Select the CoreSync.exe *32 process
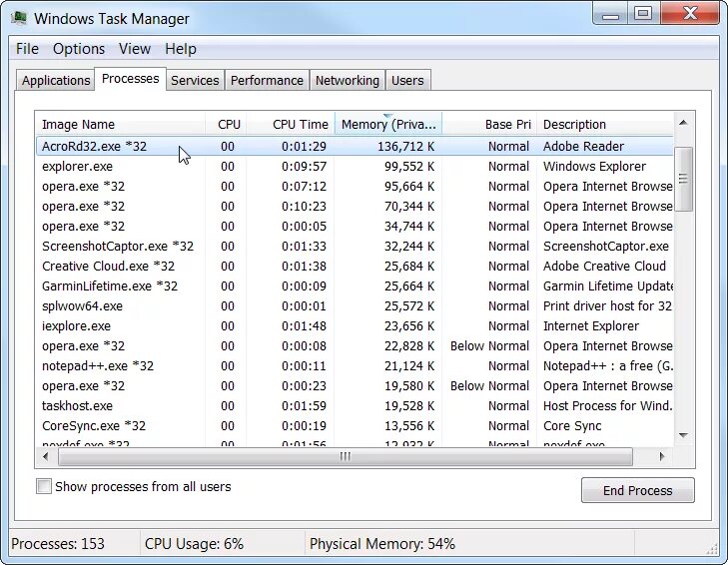 click(x=355, y=425)
